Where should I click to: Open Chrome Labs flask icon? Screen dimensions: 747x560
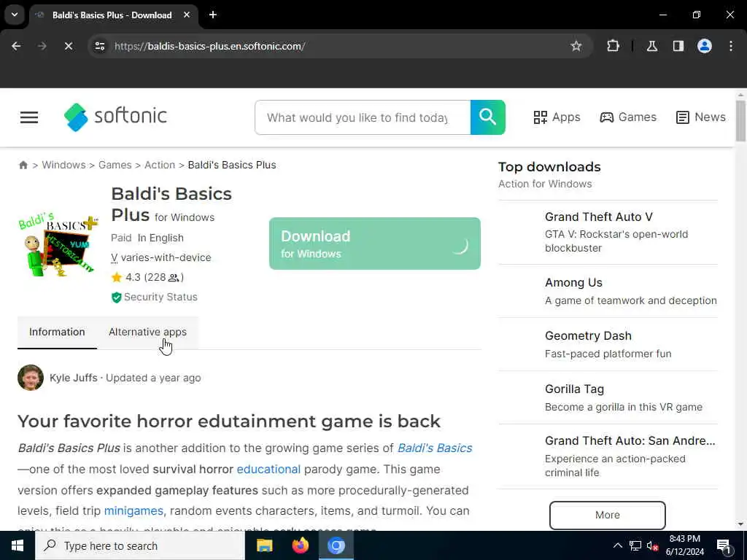pyautogui.click(x=652, y=46)
